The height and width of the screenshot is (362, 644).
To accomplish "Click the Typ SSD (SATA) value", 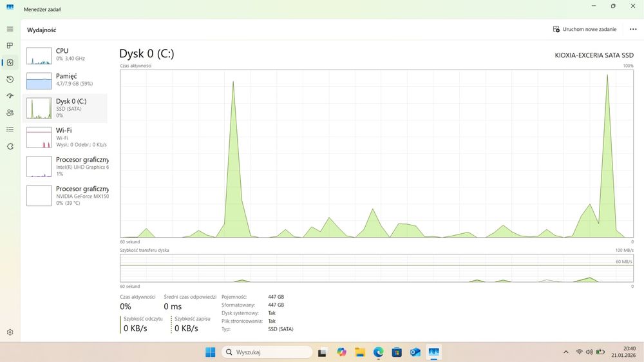I will pyautogui.click(x=281, y=329).
